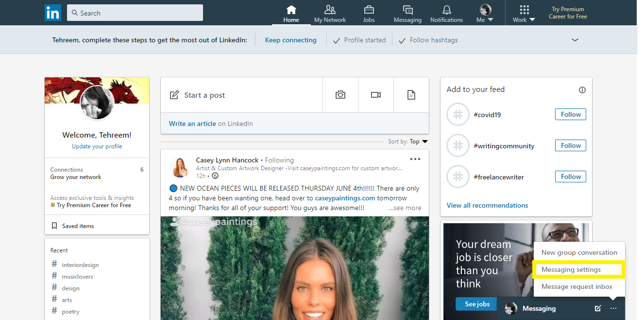
Task: Focus the Search field
Action: point(135,13)
